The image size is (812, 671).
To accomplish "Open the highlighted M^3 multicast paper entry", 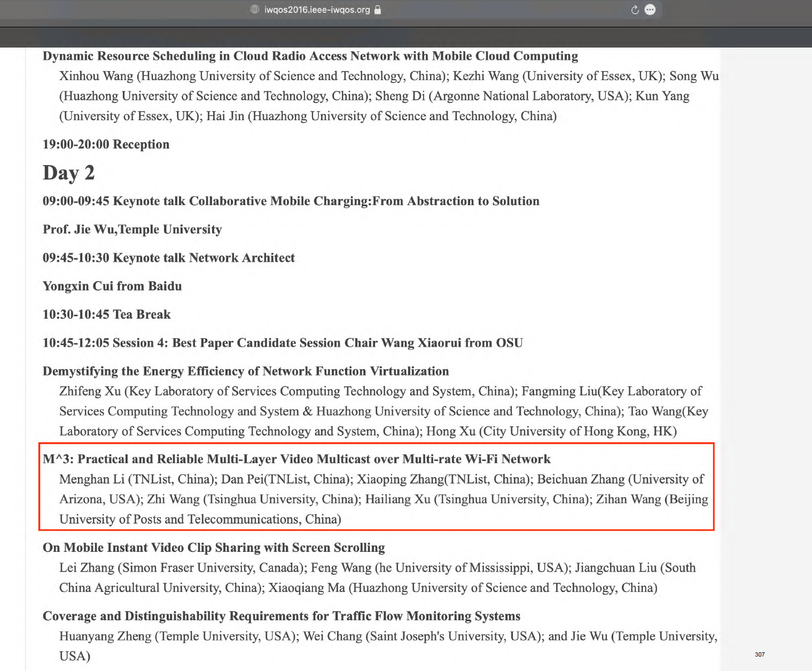I will tap(297, 459).
